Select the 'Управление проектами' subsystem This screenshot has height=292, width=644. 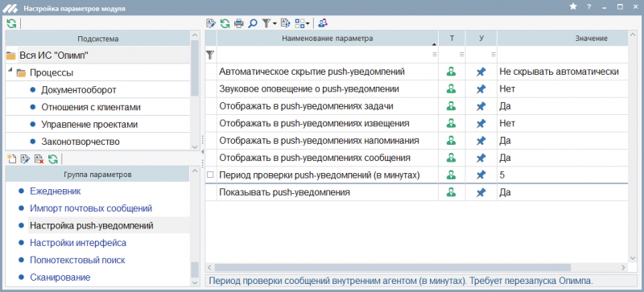pos(89,125)
